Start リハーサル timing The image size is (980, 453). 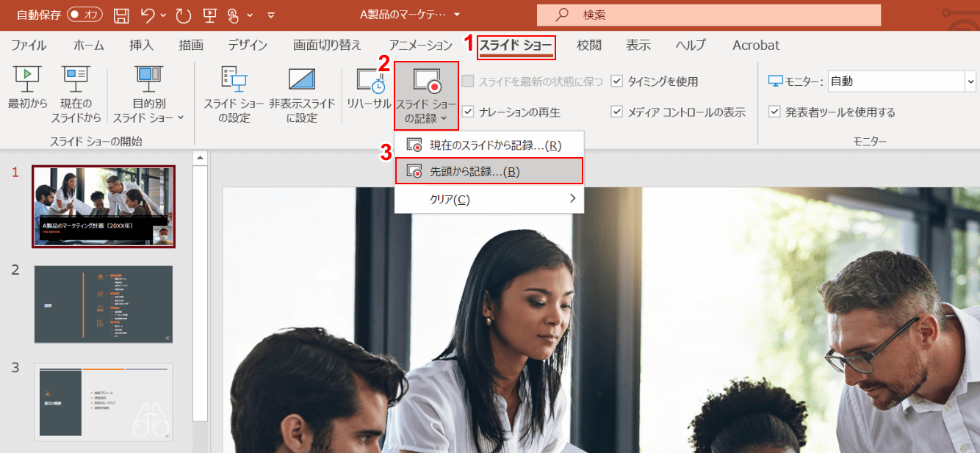[369, 88]
